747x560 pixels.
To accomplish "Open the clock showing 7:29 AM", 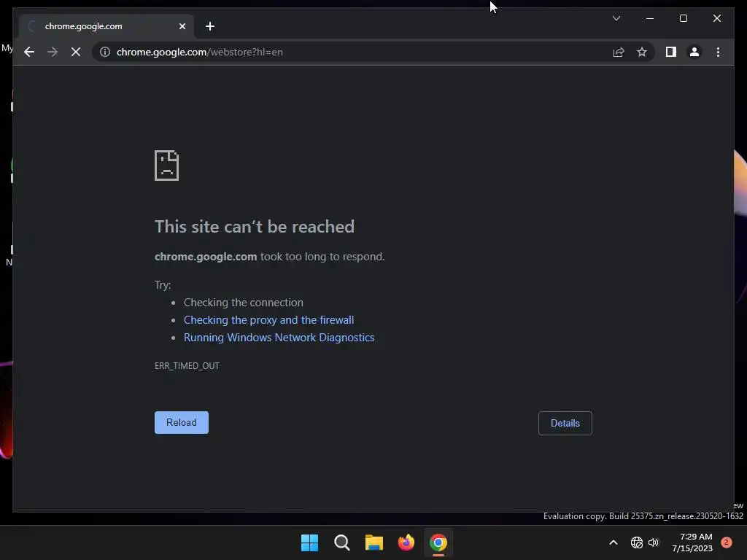I will pos(692,542).
